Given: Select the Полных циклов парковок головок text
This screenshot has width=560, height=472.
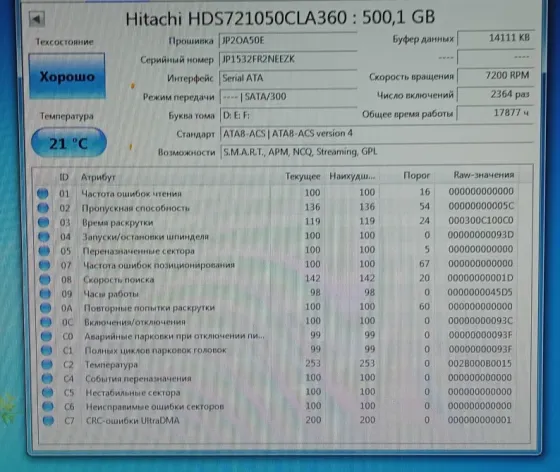Looking at the screenshot, I should tap(156, 351).
